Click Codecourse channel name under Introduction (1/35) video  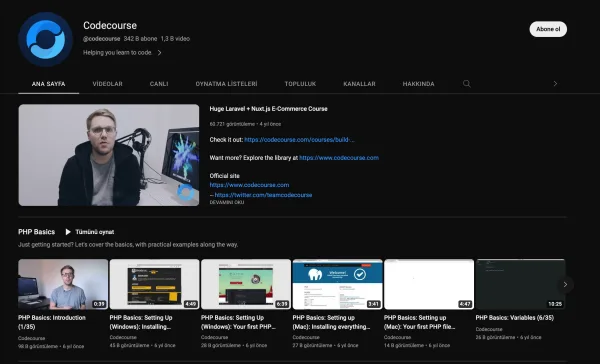click(31, 338)
